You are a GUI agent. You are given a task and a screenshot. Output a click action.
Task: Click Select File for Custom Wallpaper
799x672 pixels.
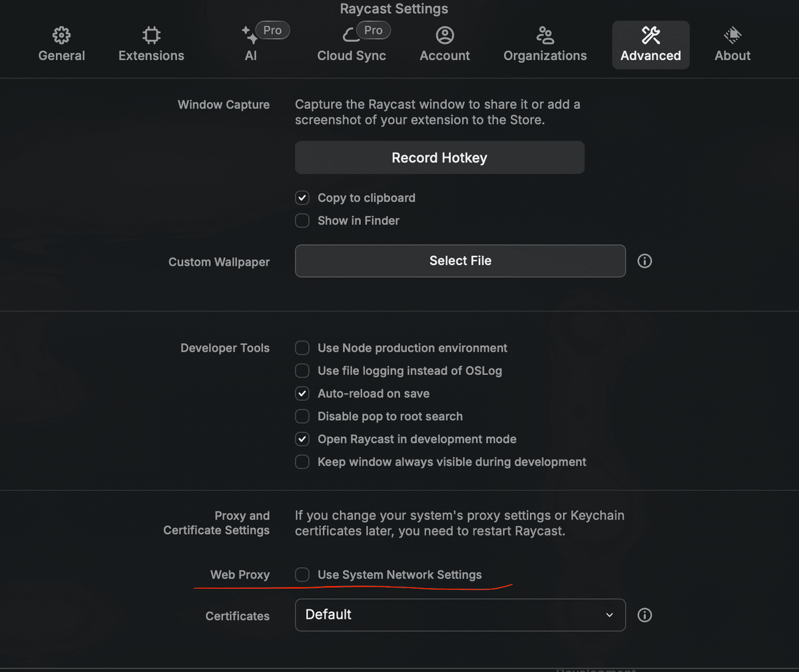460,261
